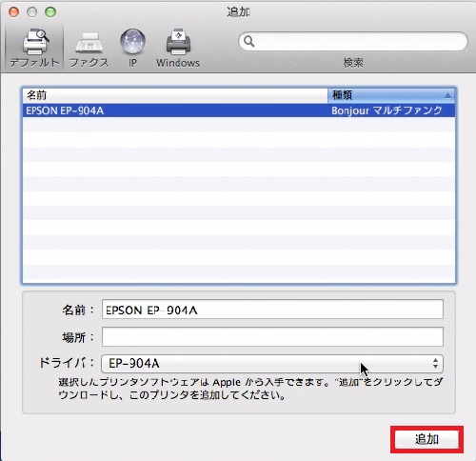This screenshot has height=461, width=476.
Task: Sort list by 種類 column header
Action: pyautogui.click(x=391, y=95)
